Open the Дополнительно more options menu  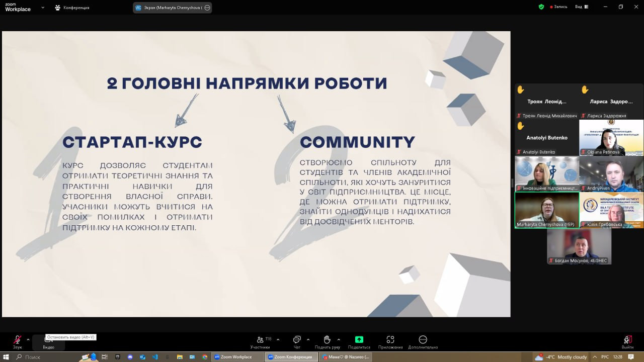[423, 342]
